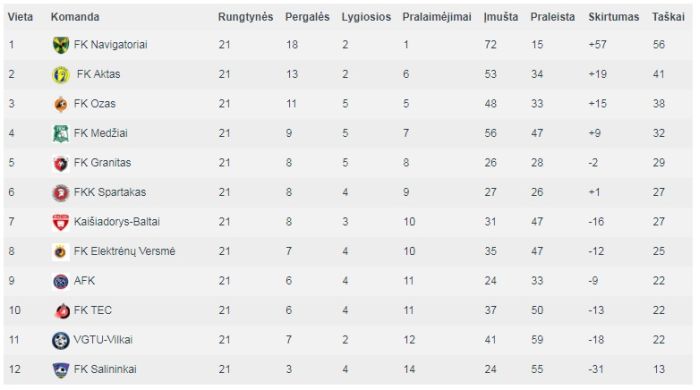The height and width of the screenshot is (390, 700).
Task: Select the FK TEC red logo
Action: 61,311
